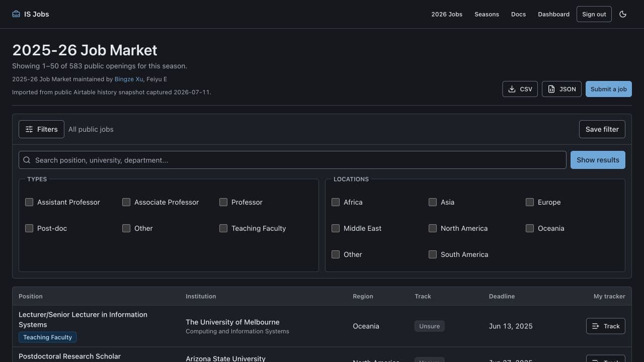Click the Unsure badge in Melbourne row
Screen dimensions: 644x362
coord(430,326)
